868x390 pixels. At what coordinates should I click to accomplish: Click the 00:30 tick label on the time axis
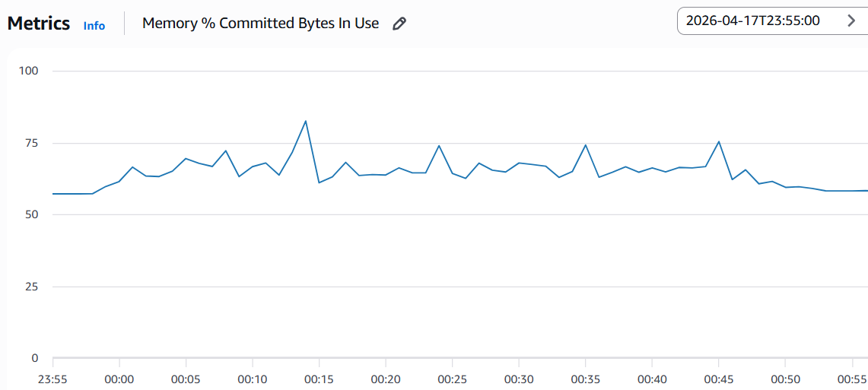519,379
